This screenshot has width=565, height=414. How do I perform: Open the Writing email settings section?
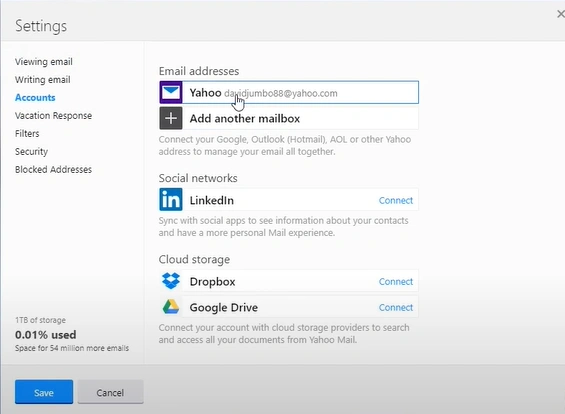43,80
